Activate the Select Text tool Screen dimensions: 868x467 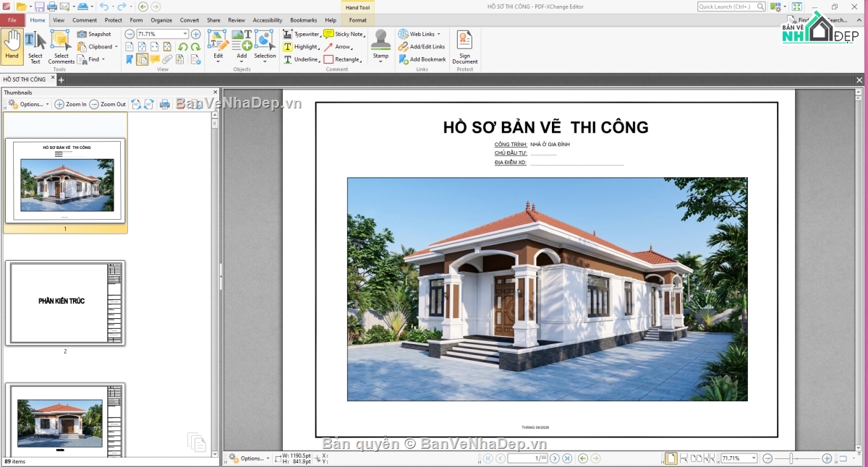coord(35,46)
